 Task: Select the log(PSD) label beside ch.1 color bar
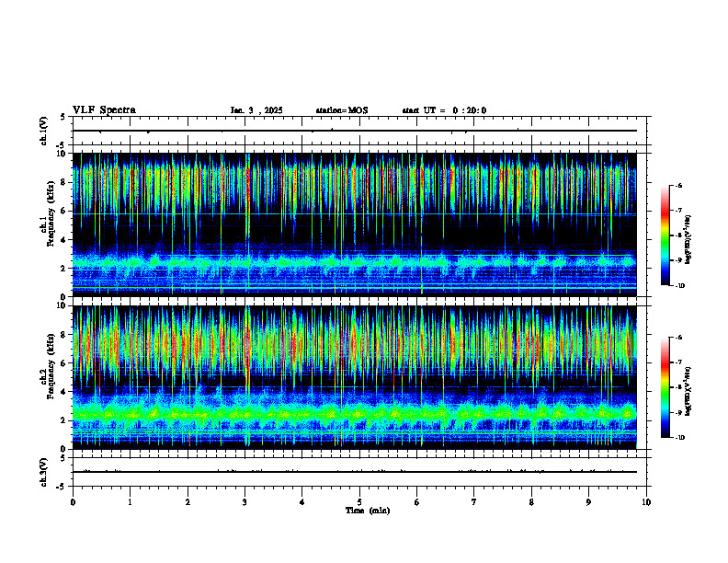pos(688,239)
